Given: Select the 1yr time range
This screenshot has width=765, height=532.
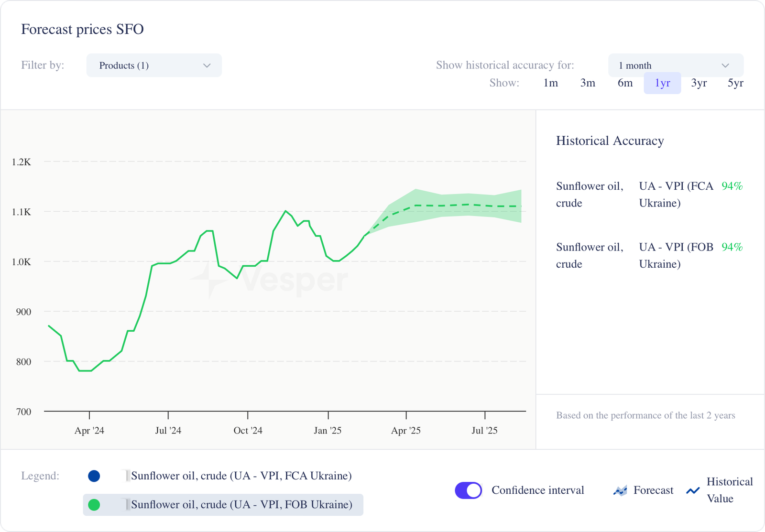Looking at the screenshot, I should (662, 83).
